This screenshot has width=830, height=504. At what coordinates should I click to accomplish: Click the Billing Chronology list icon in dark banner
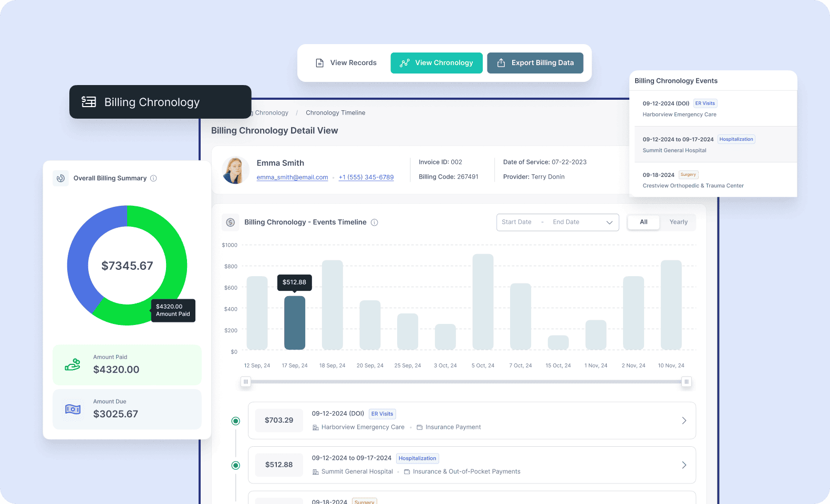89,102
